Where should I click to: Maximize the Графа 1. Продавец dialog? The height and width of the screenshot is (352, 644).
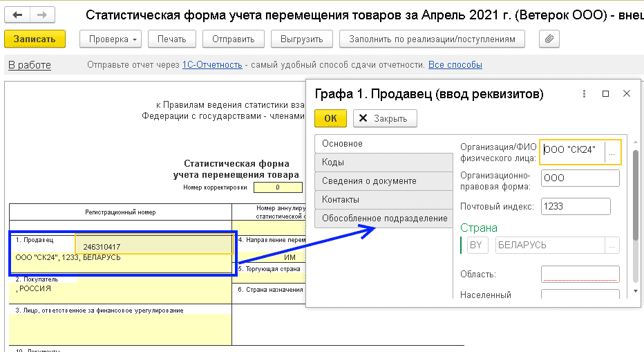click(606, 93)
